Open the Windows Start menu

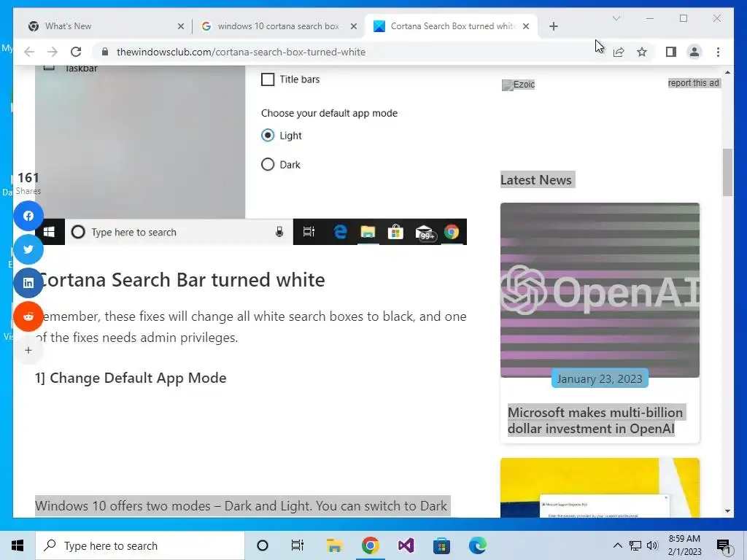(18, 545)
